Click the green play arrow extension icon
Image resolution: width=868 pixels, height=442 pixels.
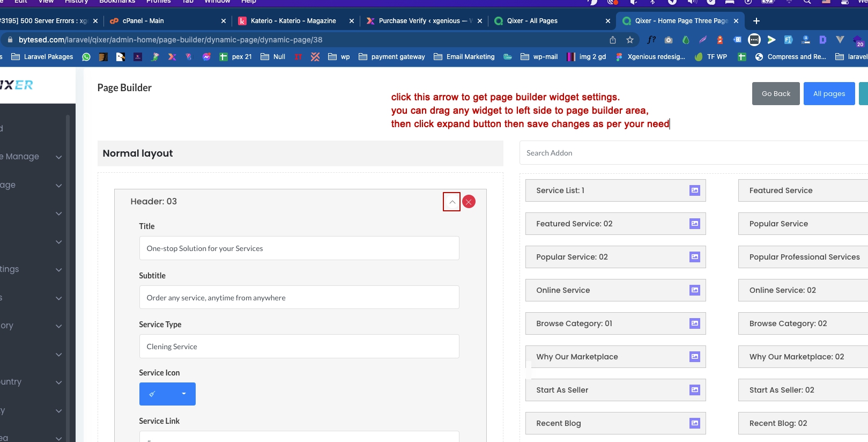pyautogui.click(x=771, y=40)
